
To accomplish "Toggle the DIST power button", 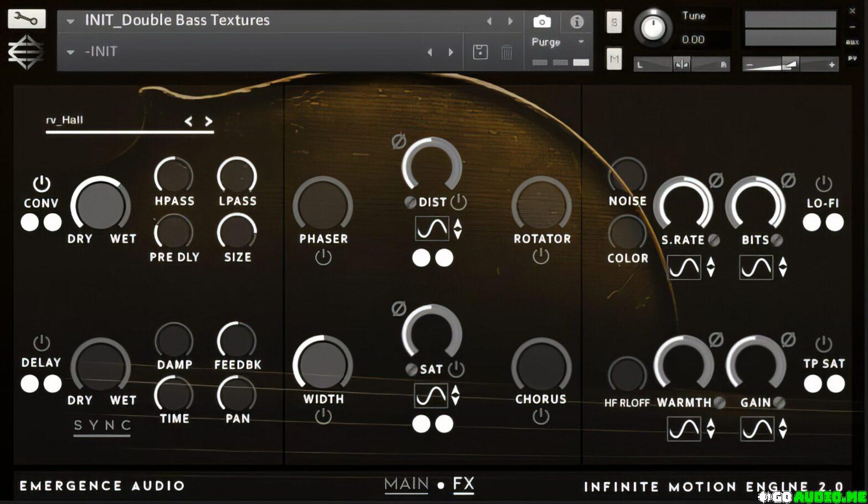I will pyautogui.click(x=458, y=202).
